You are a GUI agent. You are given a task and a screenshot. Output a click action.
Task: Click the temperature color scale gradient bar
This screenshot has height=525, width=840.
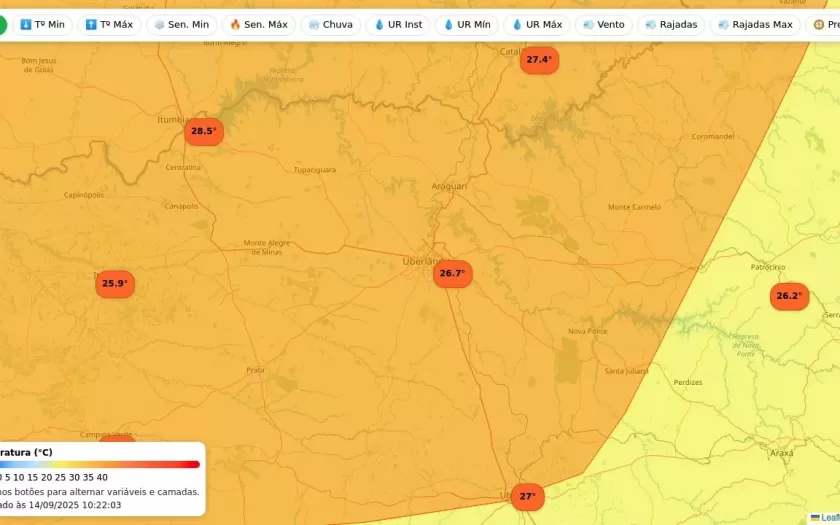point(100,464)
